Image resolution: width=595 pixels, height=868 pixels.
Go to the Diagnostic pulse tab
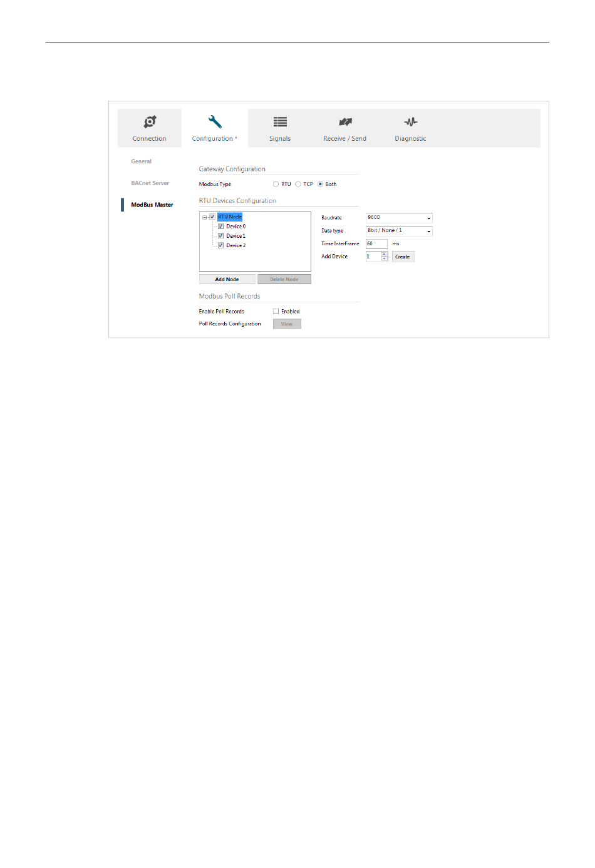click(x=410, y=128)
